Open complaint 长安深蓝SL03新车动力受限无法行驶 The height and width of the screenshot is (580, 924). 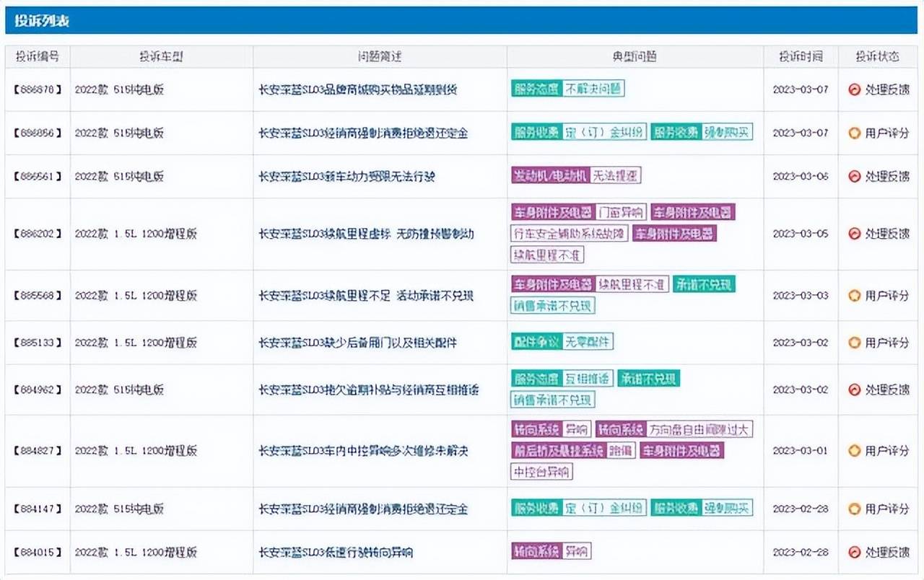(347, 177)
